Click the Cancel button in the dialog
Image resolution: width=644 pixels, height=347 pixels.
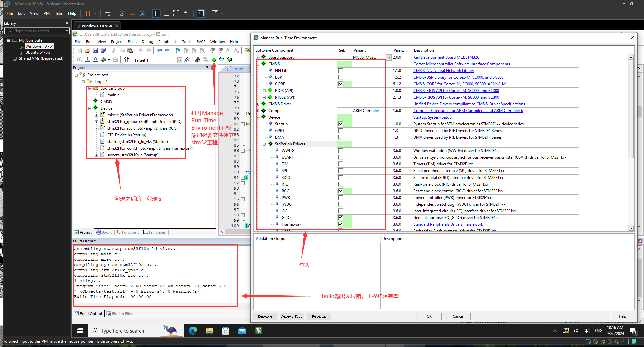point(458,316)
